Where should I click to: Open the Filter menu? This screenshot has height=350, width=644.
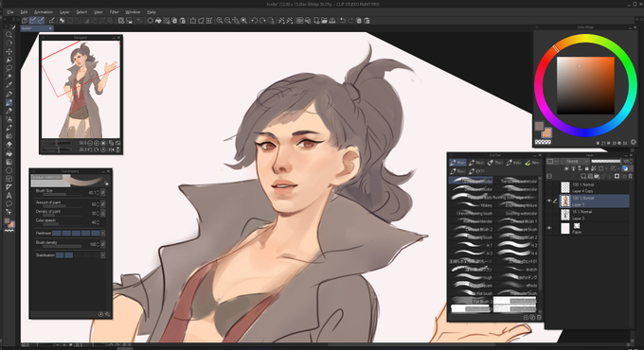(x=115, y=12)
